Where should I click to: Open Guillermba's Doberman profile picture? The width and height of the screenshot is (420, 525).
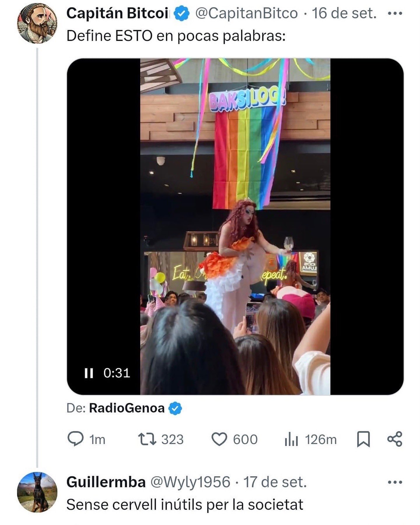coord(37,492)
